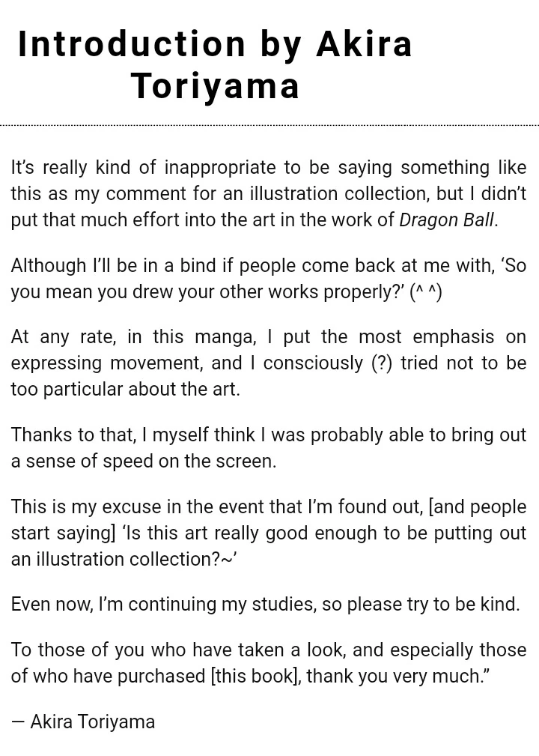
Task: Click the word "manga" in the text
Action: 222,337
